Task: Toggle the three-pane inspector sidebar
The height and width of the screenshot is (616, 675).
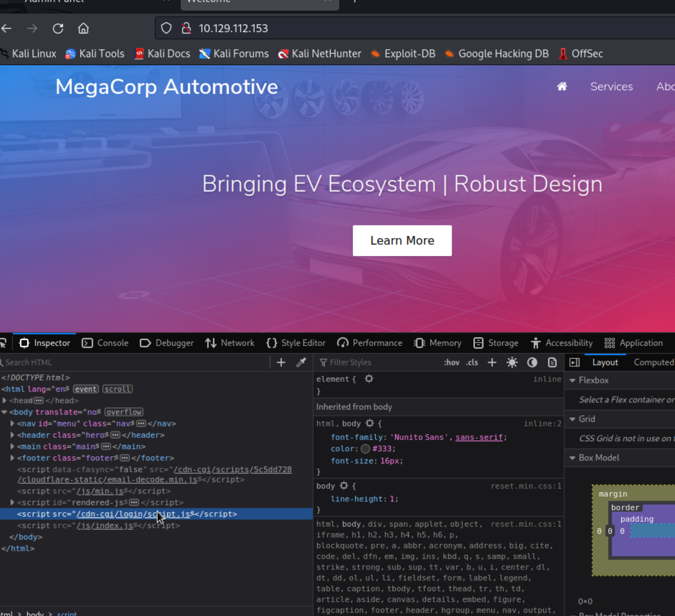Action: pyautogui.click(x=574, y=362)
